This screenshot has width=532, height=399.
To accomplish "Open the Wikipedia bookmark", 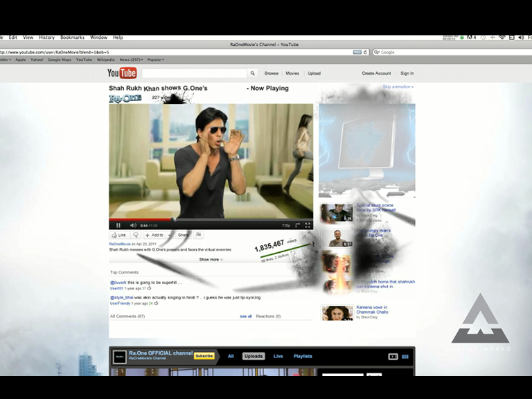I will [x=106, y=60].
